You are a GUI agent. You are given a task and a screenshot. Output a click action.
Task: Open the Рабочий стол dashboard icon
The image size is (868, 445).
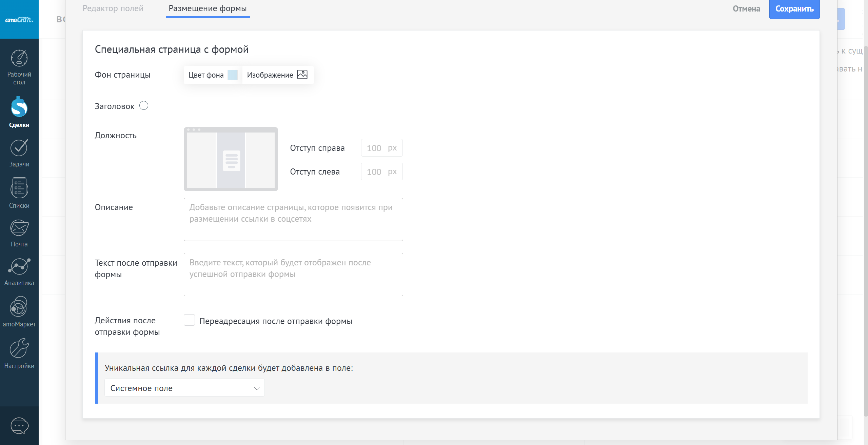tap(19, 59)
